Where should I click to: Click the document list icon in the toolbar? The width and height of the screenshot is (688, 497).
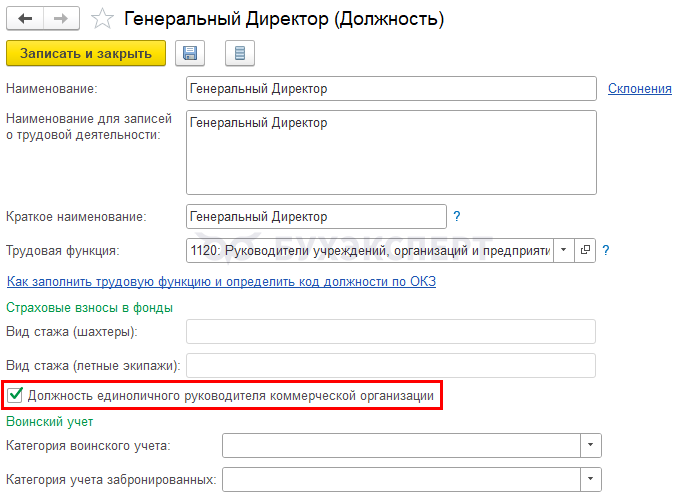tap(239, 54)
